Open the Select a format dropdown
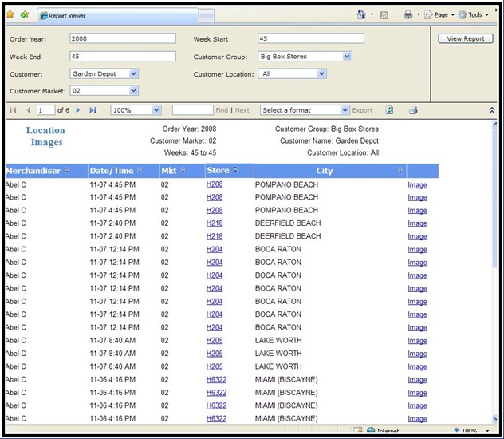The height and width of the screenshot is (439, 504). point(345,110)
